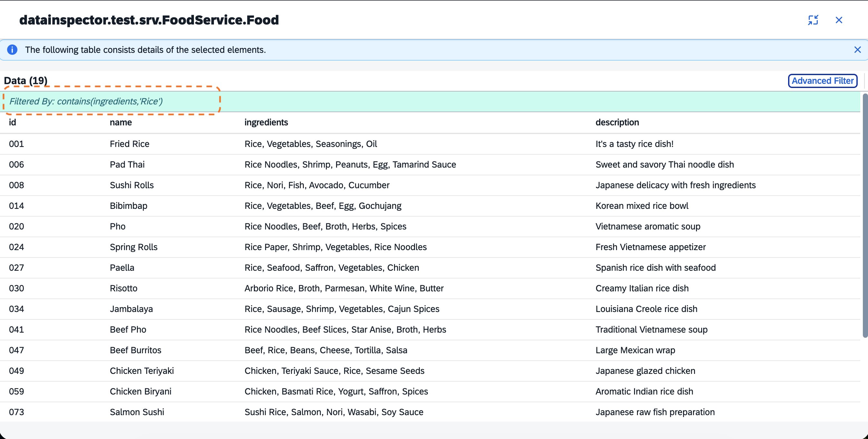Close the Food data dialog
The image size is (868, 439).
click(839, 20)
